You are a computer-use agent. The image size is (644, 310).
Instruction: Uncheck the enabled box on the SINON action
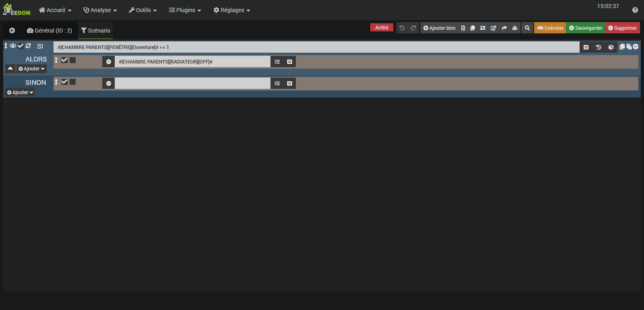(x=64, y=82)
